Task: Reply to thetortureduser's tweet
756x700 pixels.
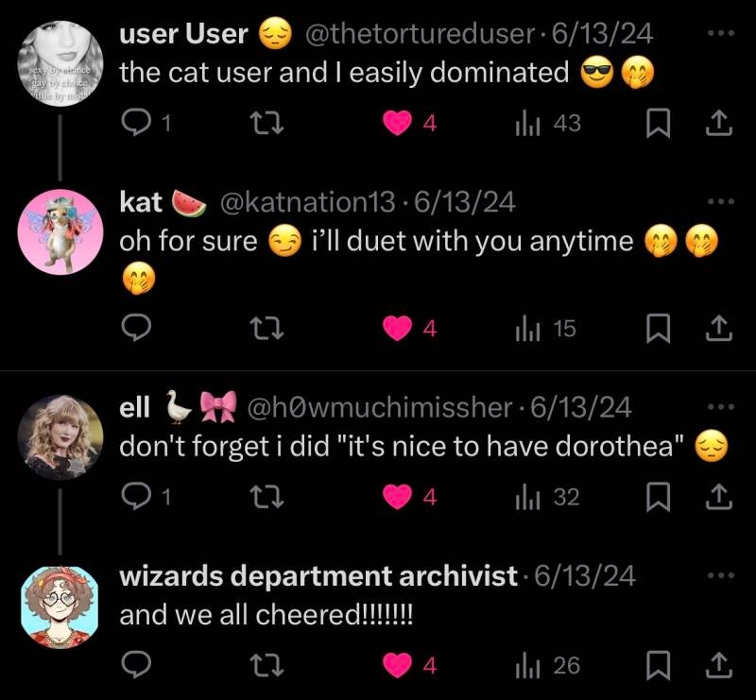Action: 136,123
